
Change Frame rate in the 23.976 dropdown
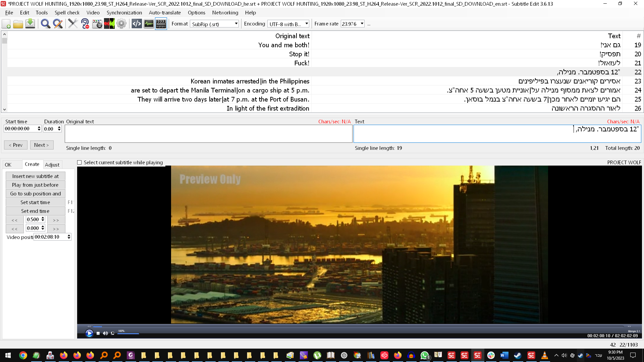click(x=362, y=24)
